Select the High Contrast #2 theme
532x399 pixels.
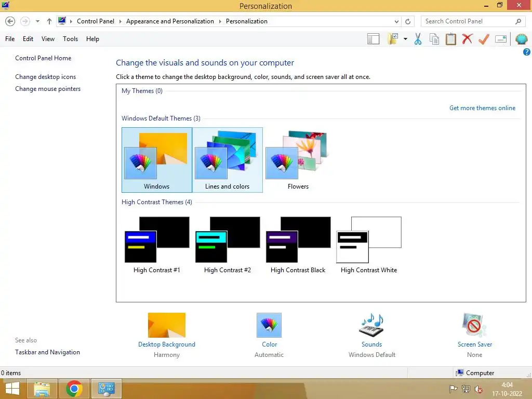pos(228,245)
